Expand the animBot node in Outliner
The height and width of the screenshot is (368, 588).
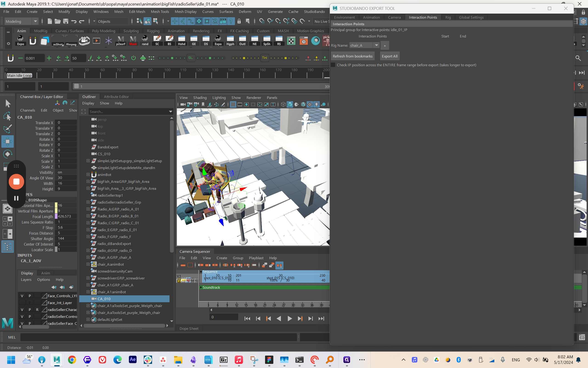coord(88,175)
